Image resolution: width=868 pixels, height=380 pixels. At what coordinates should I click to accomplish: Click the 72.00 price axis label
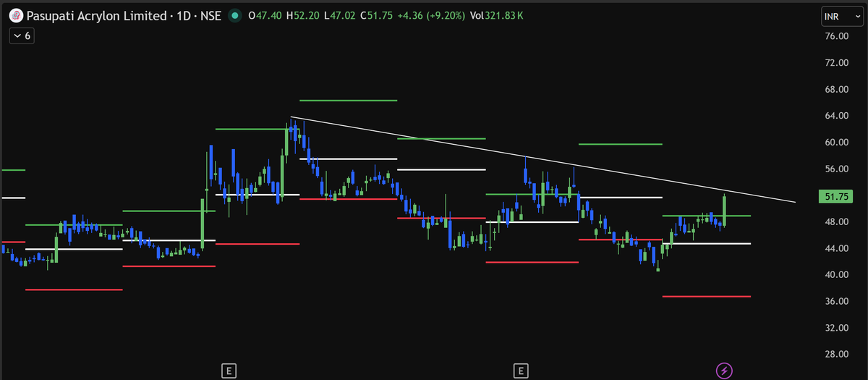[836, 63]
